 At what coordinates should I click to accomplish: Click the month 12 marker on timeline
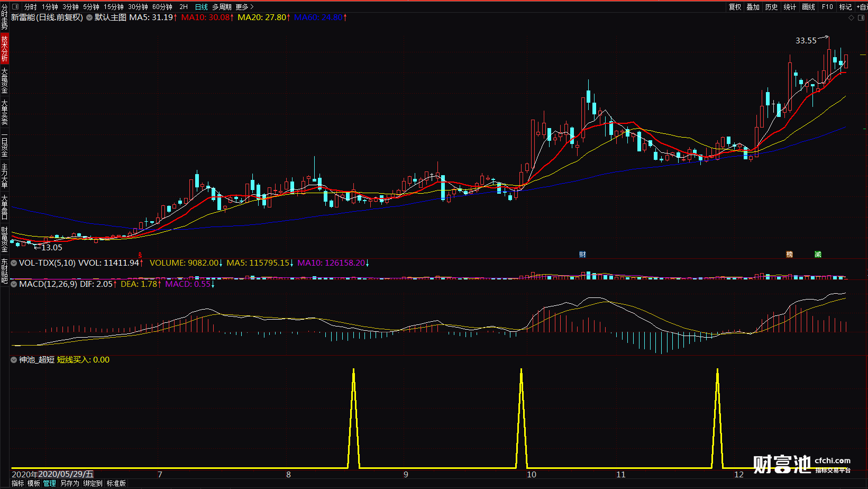[739, 475]
